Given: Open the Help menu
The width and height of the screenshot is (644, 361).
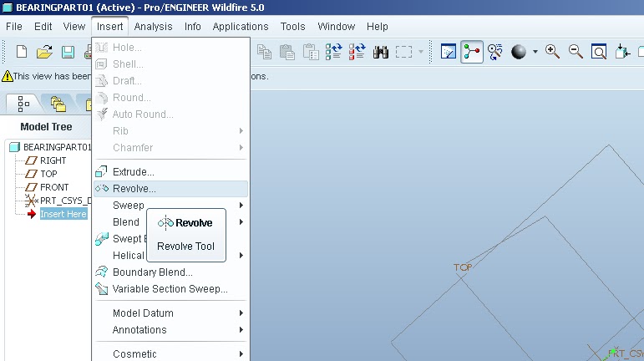Looking at the screenshot, I should [377, 27].
